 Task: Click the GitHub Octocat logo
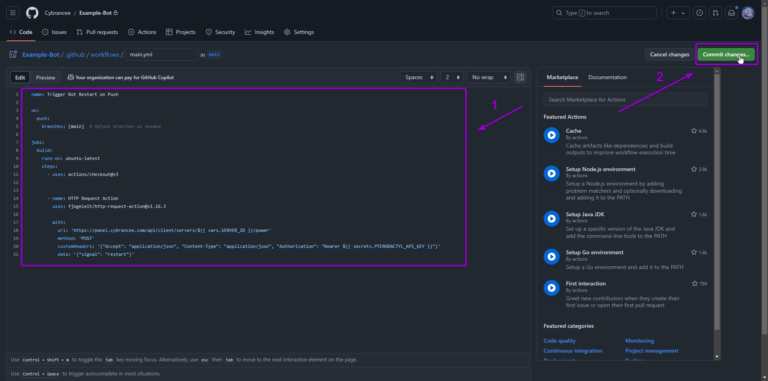32,13
